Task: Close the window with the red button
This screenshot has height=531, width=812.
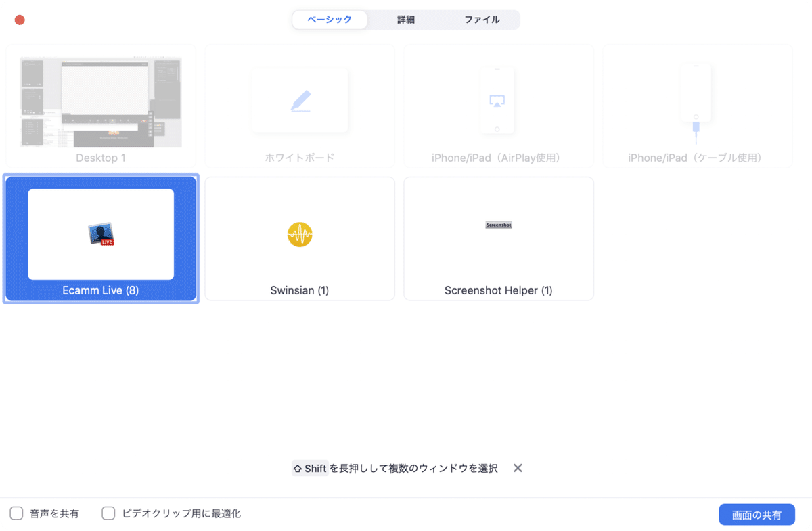Action: pos(20,20)
